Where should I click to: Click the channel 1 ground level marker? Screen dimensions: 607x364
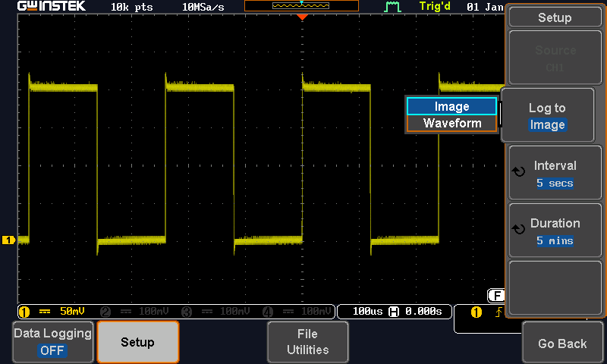click(x=8, y=240)
